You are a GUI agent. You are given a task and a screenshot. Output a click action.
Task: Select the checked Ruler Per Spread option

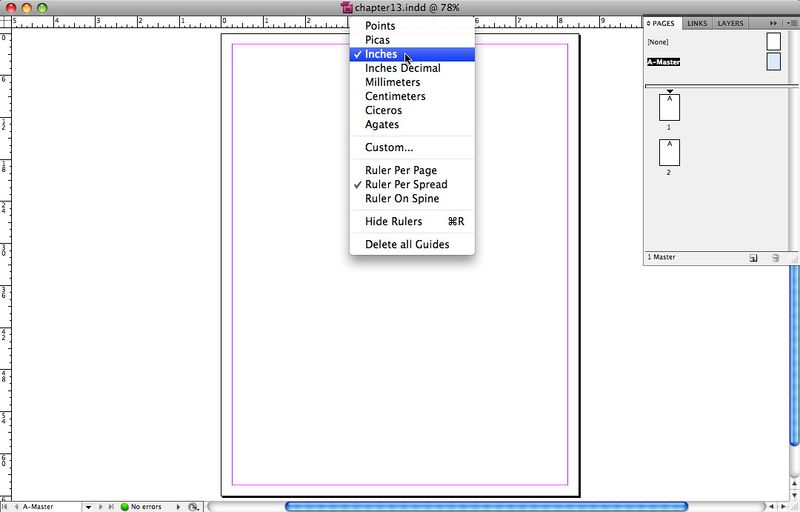coord(405,185)
